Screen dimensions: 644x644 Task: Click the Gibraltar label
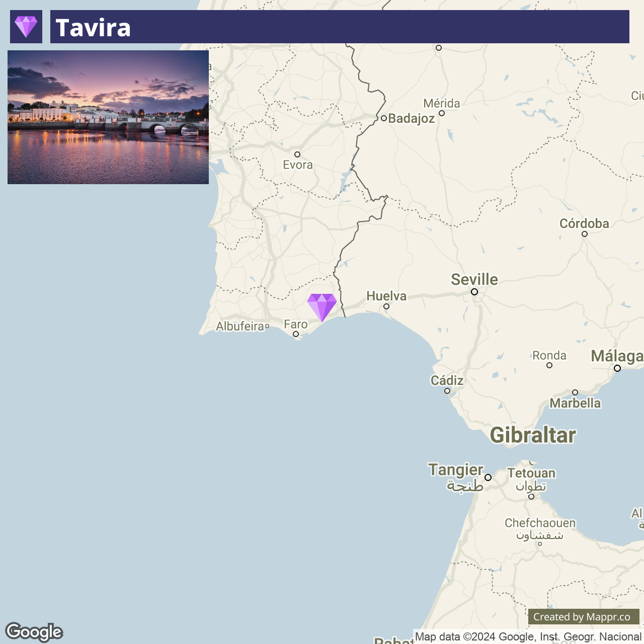[533, 435]
